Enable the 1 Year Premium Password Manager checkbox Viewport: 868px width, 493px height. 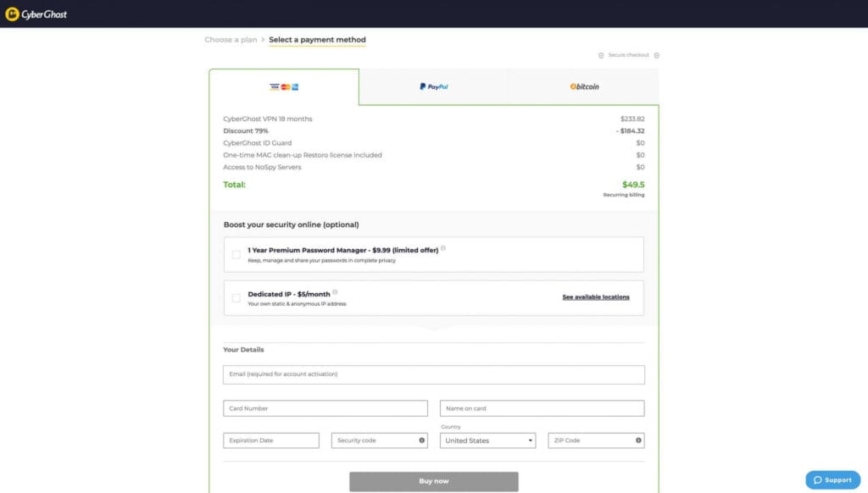(236, 254)
